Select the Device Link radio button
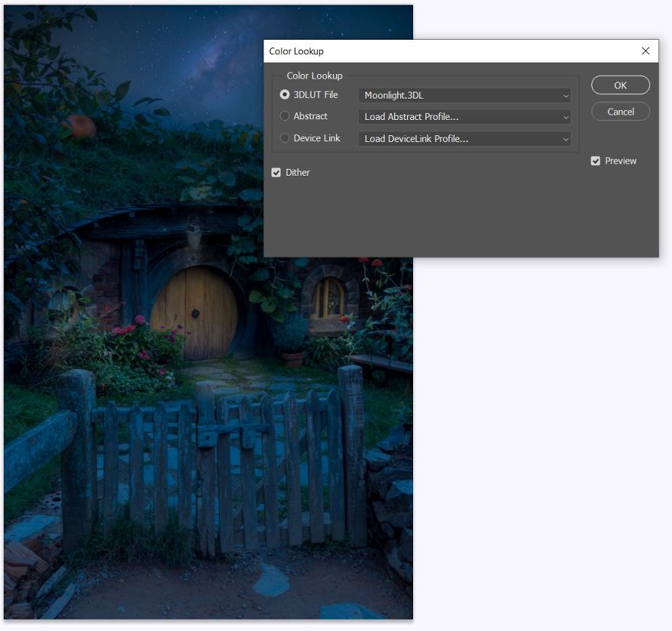 [285, 138]
